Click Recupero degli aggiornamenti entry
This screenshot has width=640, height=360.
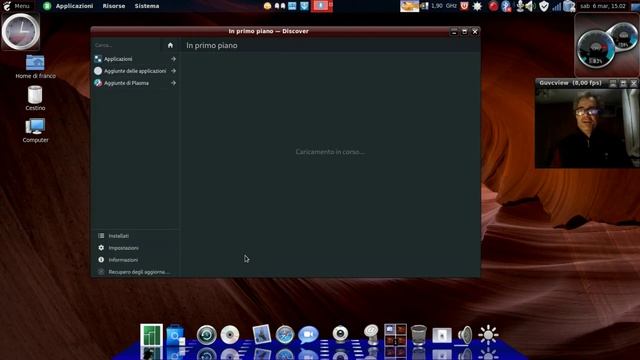click(136, 272)
